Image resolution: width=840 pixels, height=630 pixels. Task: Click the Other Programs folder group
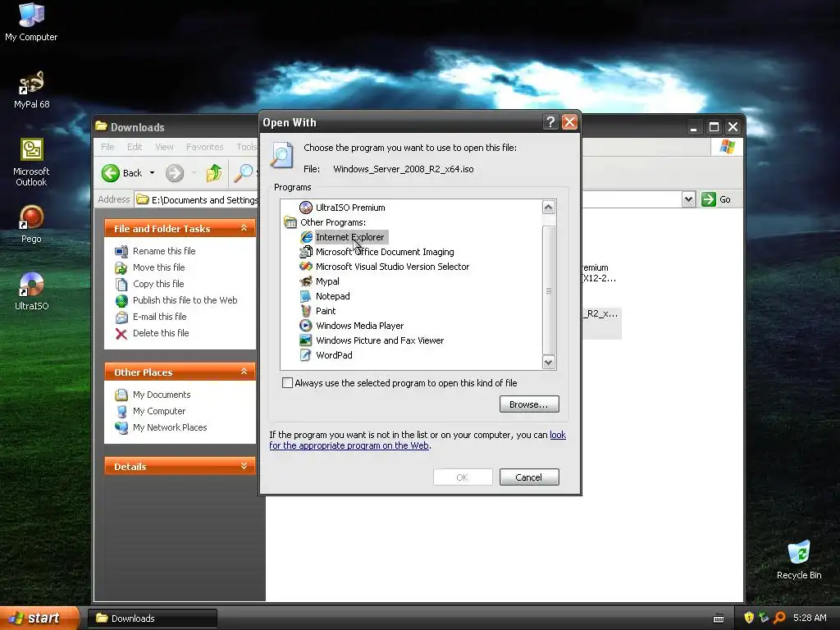325,222
